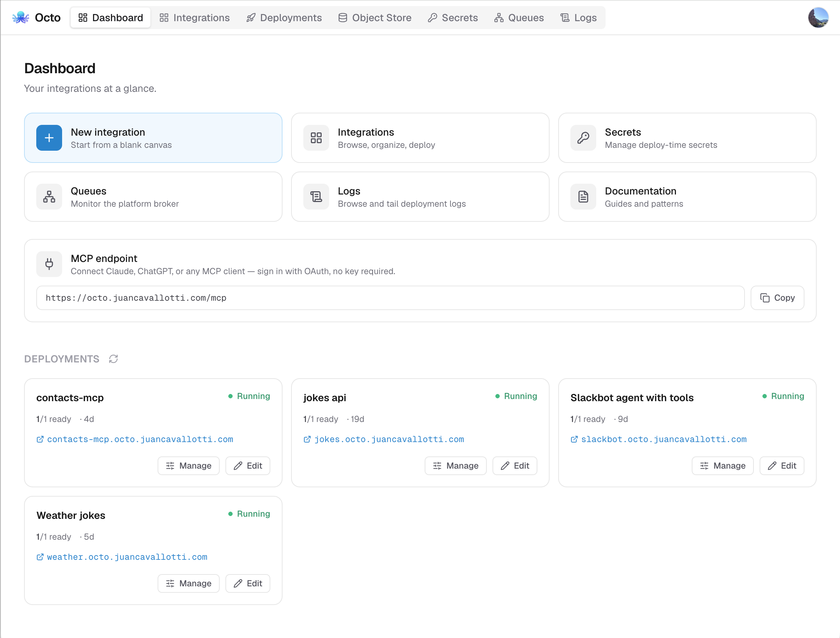
Task: Click the external link icon beside jokes URL
Action: click(307, 439)
